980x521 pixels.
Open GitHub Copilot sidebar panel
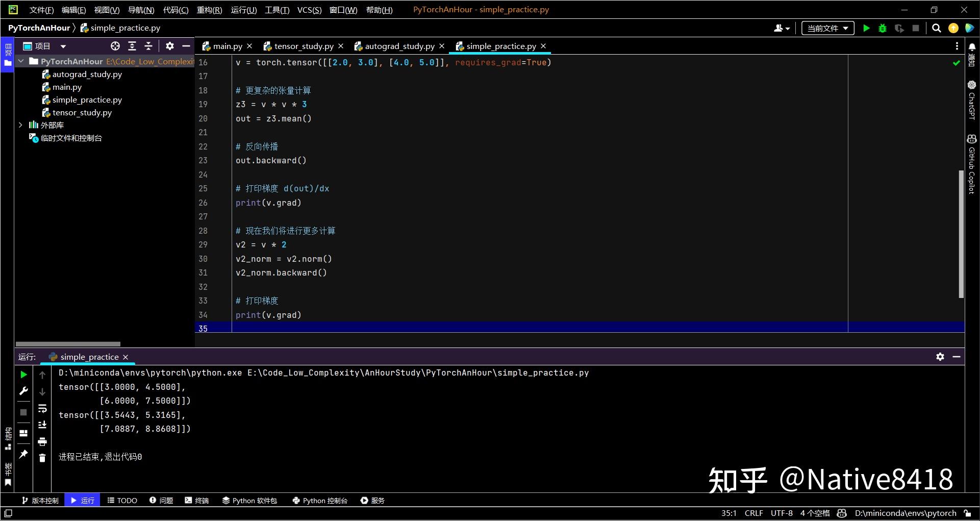click(x=971, y=158)
